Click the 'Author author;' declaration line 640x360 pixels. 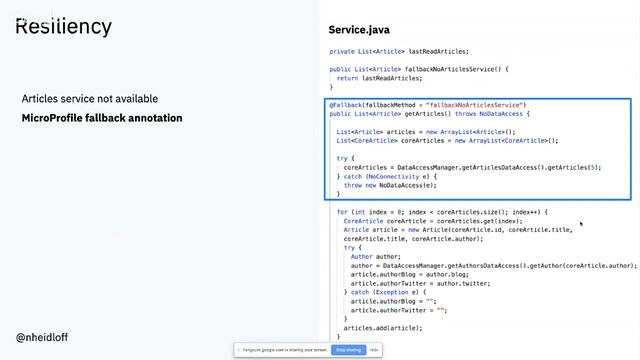(376, 257)
